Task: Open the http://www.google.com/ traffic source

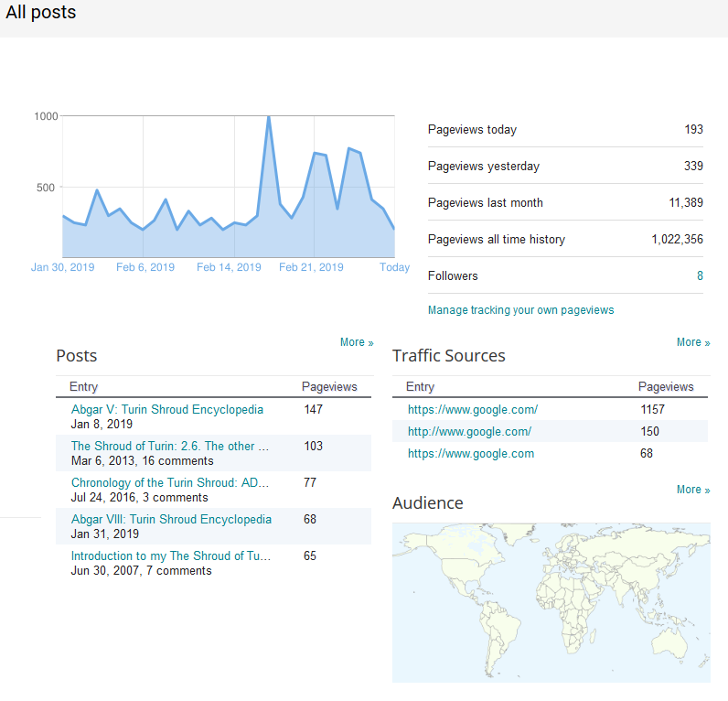Action: click(x=469, y=432)
